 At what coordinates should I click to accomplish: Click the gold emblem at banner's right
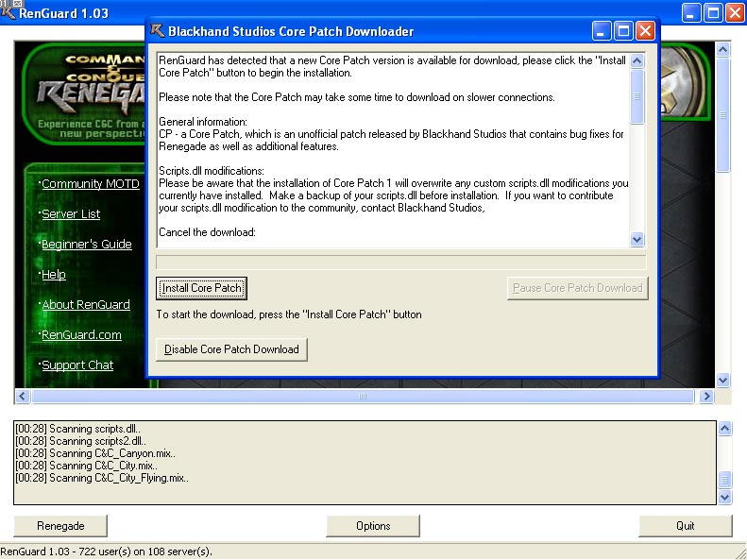[683, 82]
